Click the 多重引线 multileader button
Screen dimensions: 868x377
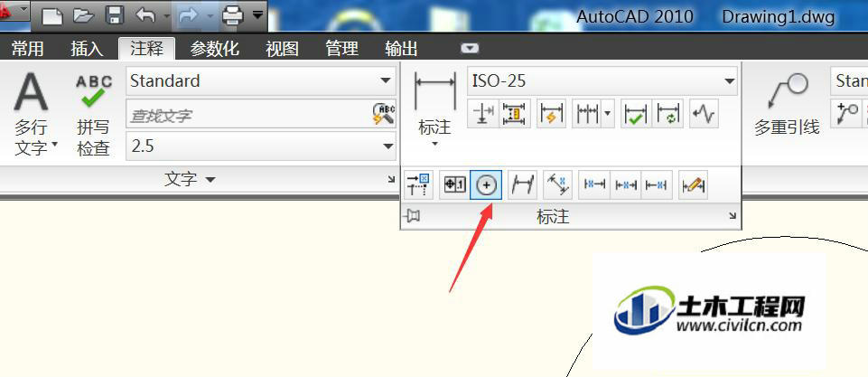(787, 103)
